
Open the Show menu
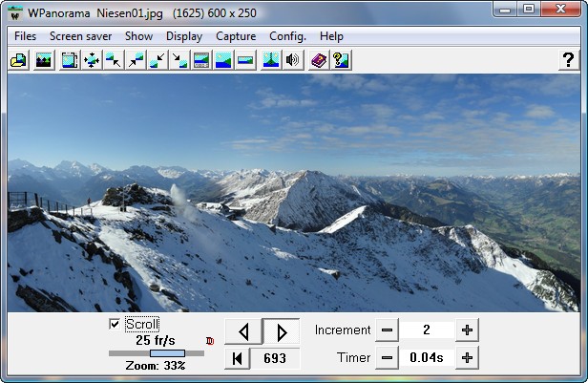pos(138,36)
